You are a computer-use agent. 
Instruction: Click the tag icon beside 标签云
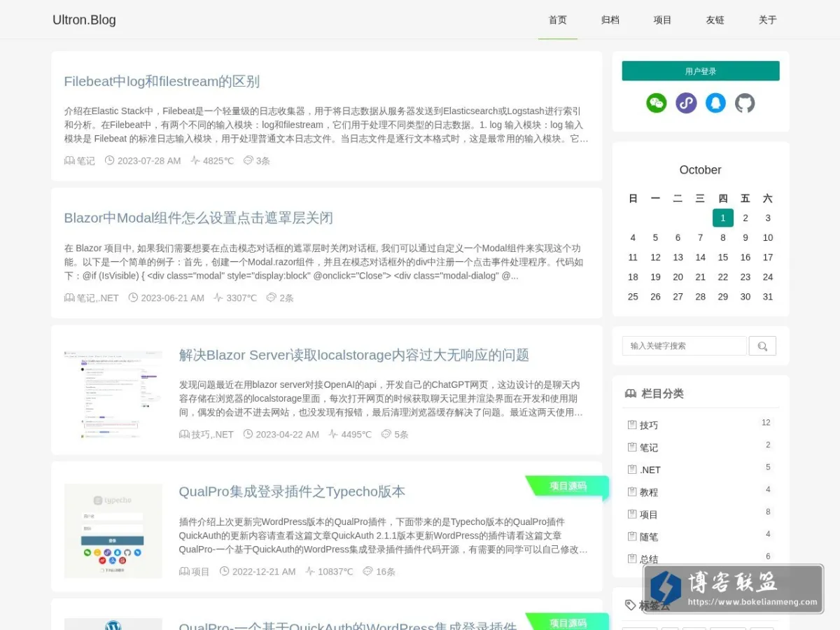631,605
